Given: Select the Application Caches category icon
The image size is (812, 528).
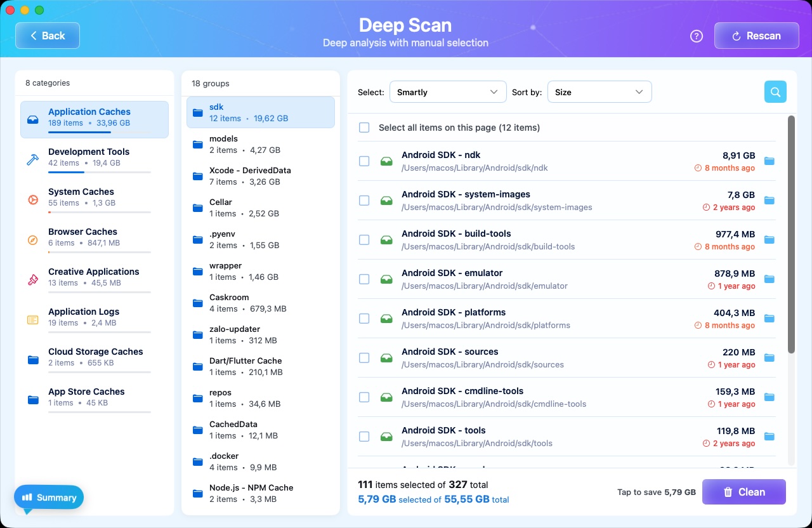Looking at the screenshot, I should tap(32, 119).
